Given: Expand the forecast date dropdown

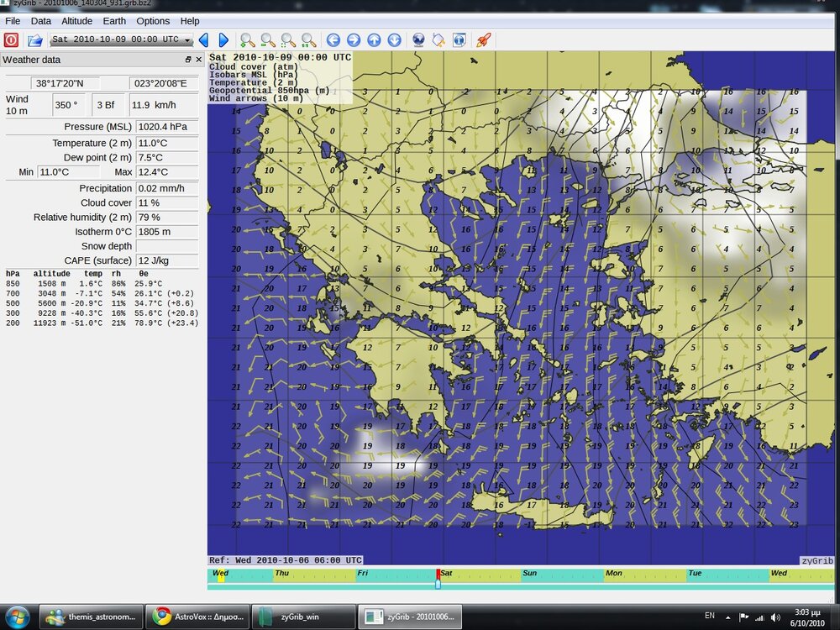Looking at the screenshot, I should [x=187, y=39].
